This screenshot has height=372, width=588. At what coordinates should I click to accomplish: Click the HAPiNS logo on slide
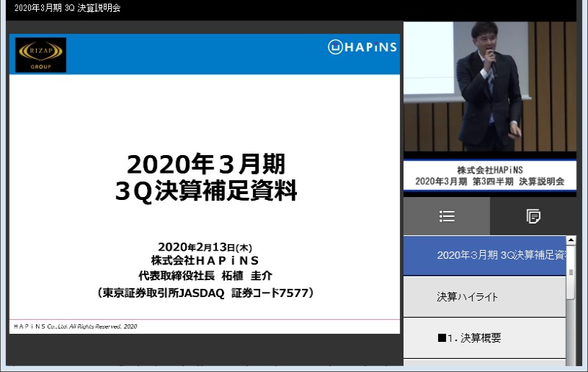[x=362, y=47]
